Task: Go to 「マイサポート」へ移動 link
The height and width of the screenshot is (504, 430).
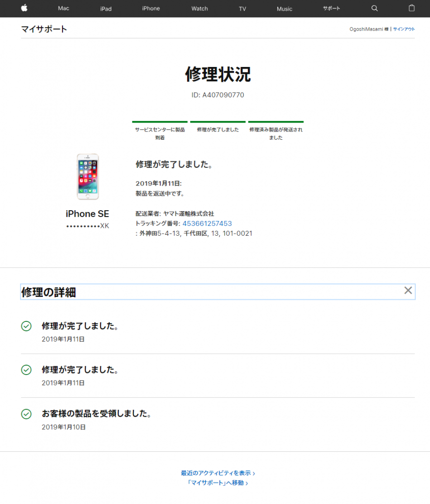Action: [218, 483]
